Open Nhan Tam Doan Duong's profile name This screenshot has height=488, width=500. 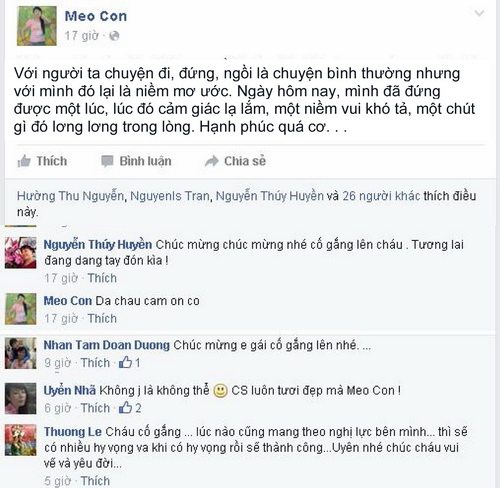pos(107,345)
